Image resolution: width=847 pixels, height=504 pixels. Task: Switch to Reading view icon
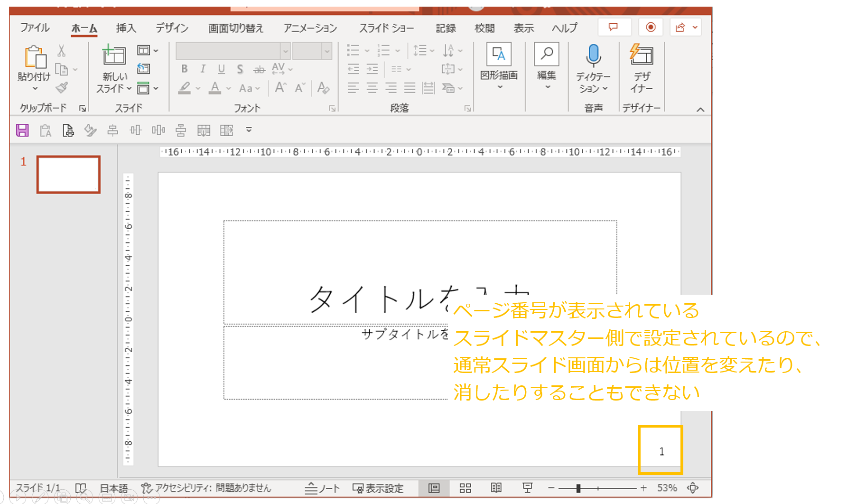(496, 488)
